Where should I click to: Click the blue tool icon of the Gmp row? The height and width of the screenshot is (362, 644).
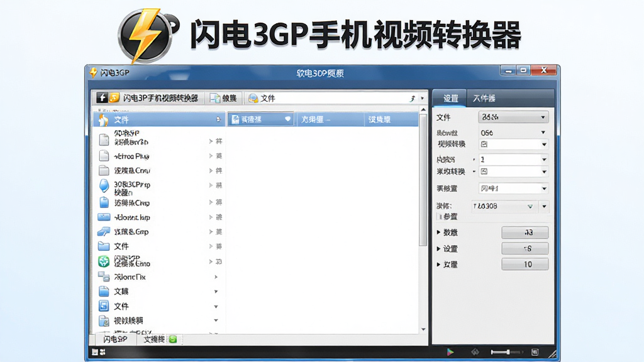pyautogui.click(x=104, y=232)
